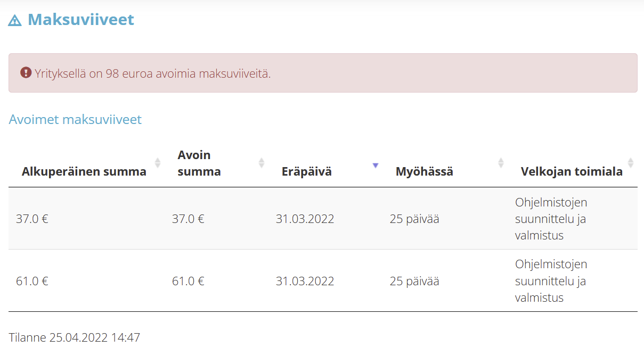Open the Avoimet maksuviiveet link
Viewport: 644px width, 364px height.
(x=75, y=119)
